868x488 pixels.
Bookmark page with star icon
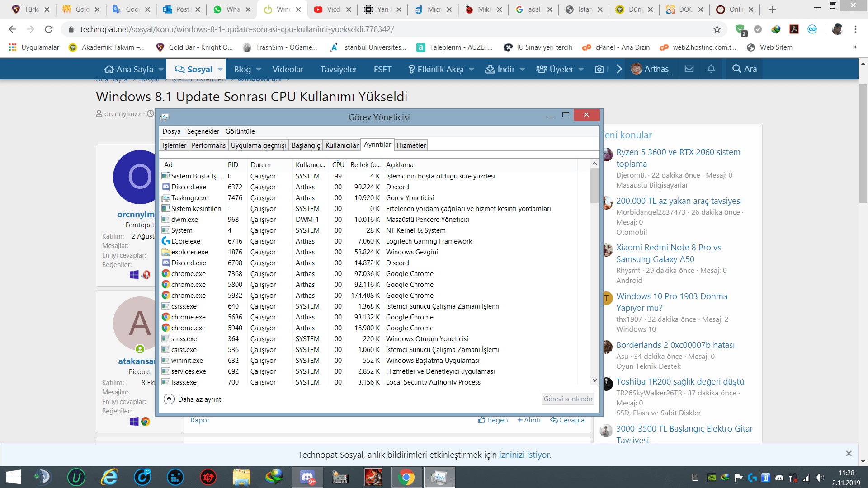tap(717, 29)
